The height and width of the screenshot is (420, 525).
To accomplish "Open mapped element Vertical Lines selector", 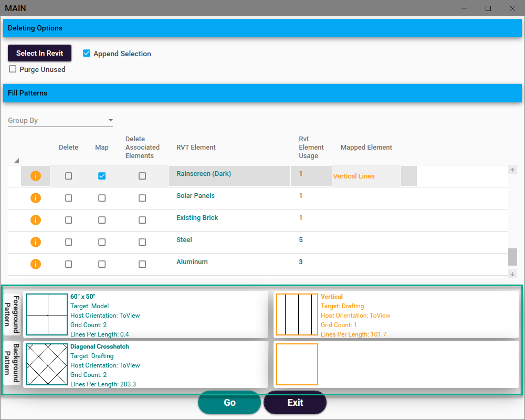I will coord(353,176).
